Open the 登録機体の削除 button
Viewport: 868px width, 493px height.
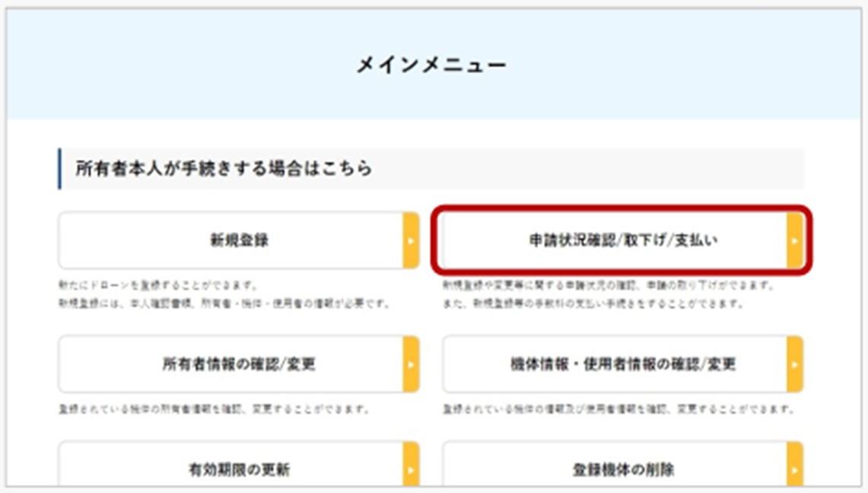click(x=613, y=468)
